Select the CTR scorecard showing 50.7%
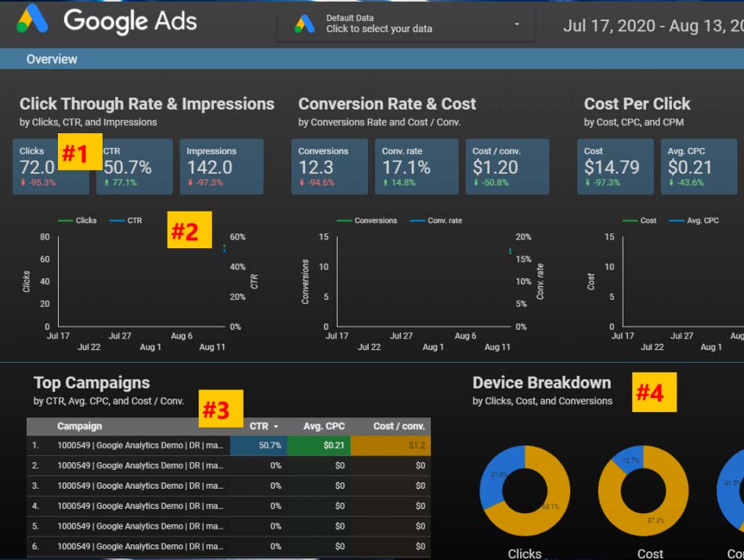Image resolution: width=744 pixels, height=560 pixels. (135, 167)
